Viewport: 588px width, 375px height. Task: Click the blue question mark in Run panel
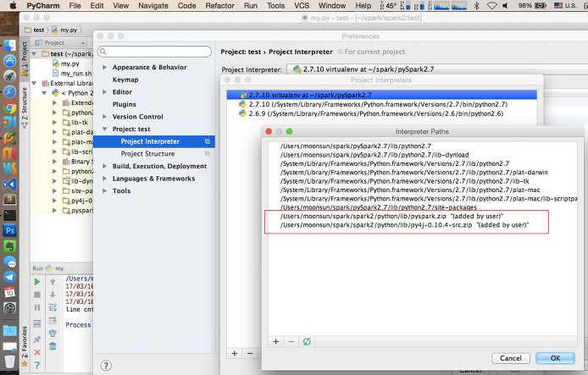(37, 365)
